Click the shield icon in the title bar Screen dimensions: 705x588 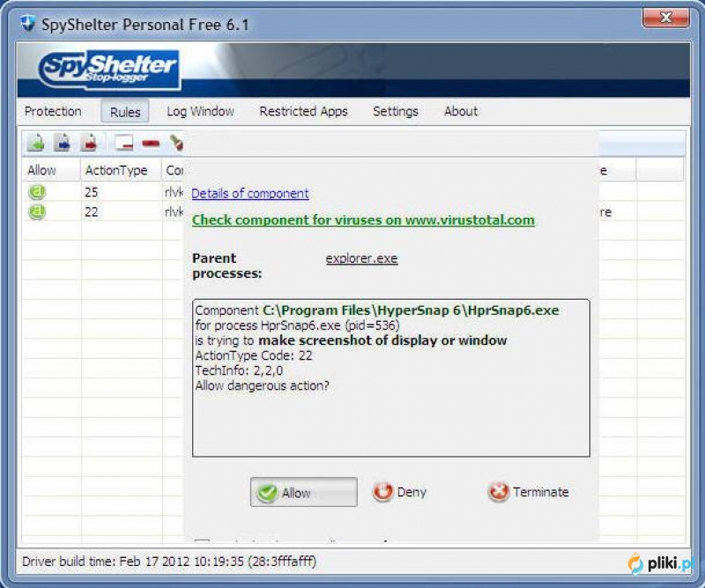(28, 23)
